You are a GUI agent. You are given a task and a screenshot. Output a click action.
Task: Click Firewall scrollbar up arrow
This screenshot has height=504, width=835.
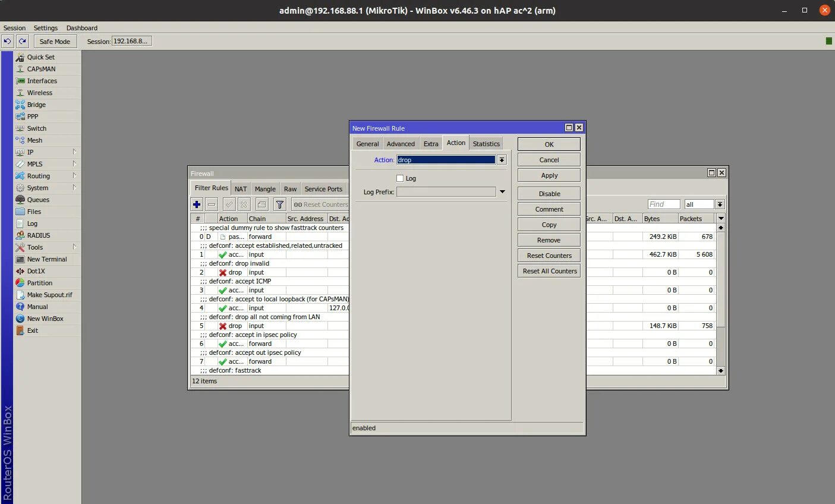pos(721,228)
